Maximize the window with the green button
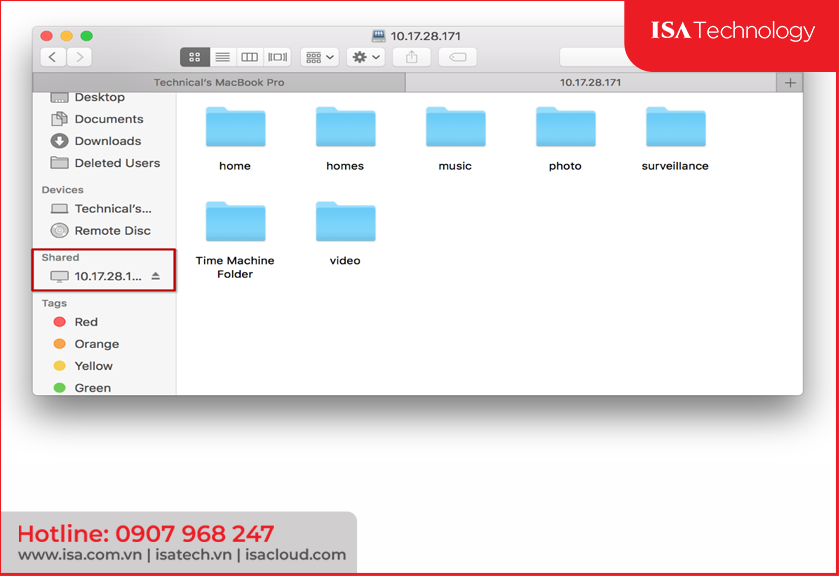The height and width of the screenshot is (576, 839). pyautogui.click(x=87, y=36)
